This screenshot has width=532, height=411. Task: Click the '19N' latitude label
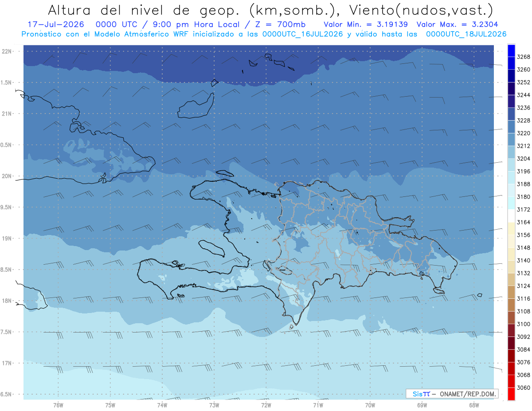(x=7, y=238)
